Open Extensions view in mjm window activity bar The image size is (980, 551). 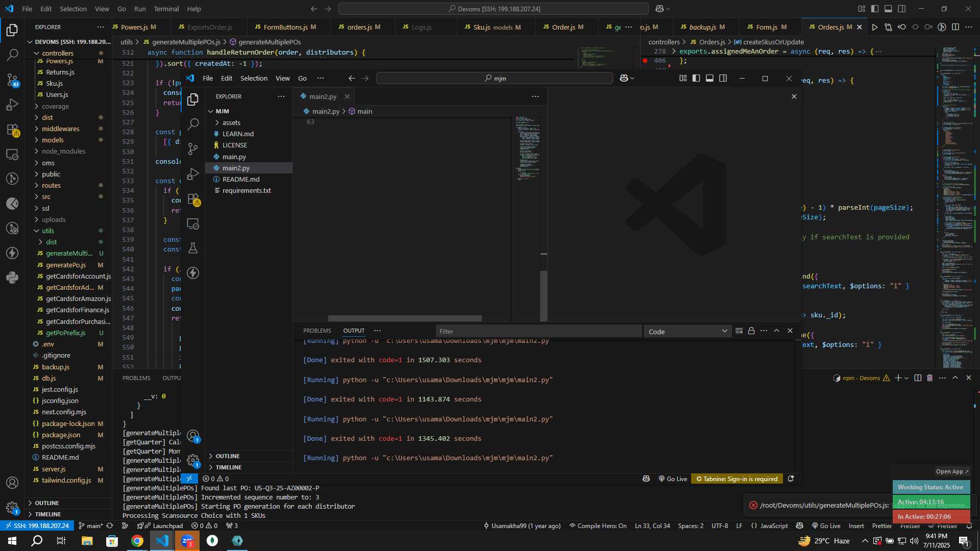pos(193,199)
